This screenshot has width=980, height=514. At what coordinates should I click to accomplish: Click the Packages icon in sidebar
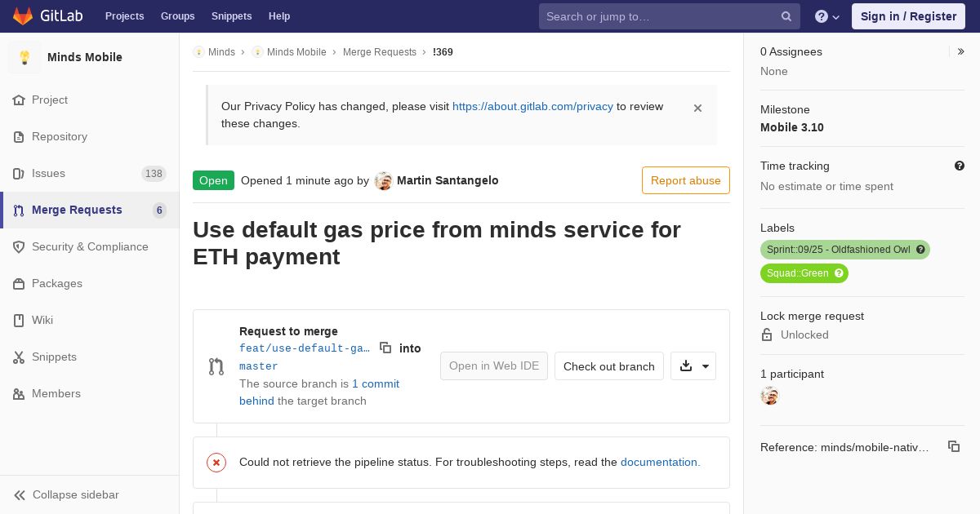19,283
